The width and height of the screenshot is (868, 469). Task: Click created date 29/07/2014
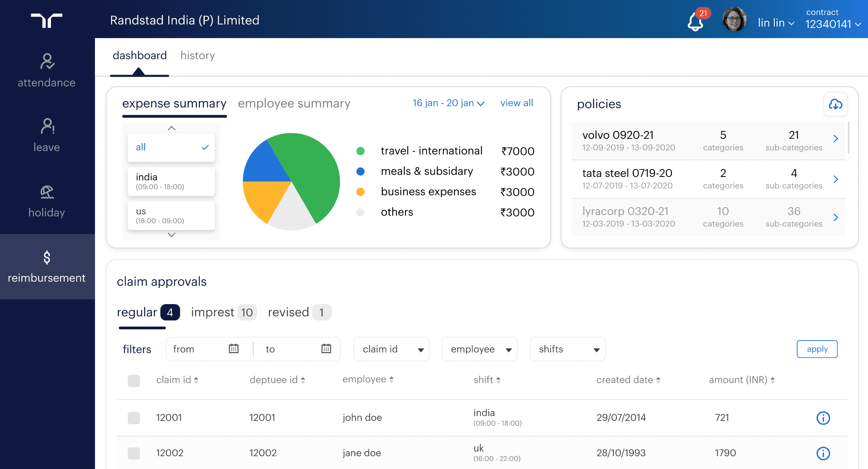tap(621, 418)
